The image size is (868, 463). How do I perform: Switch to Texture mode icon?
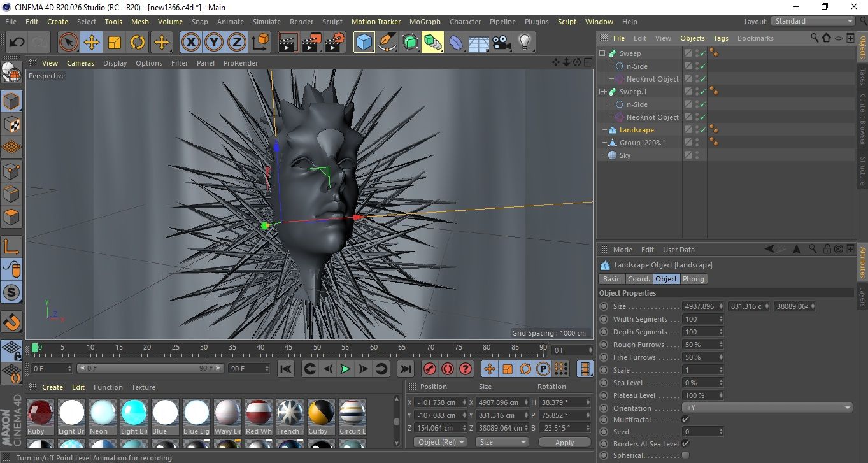click(x=11, y=124)
